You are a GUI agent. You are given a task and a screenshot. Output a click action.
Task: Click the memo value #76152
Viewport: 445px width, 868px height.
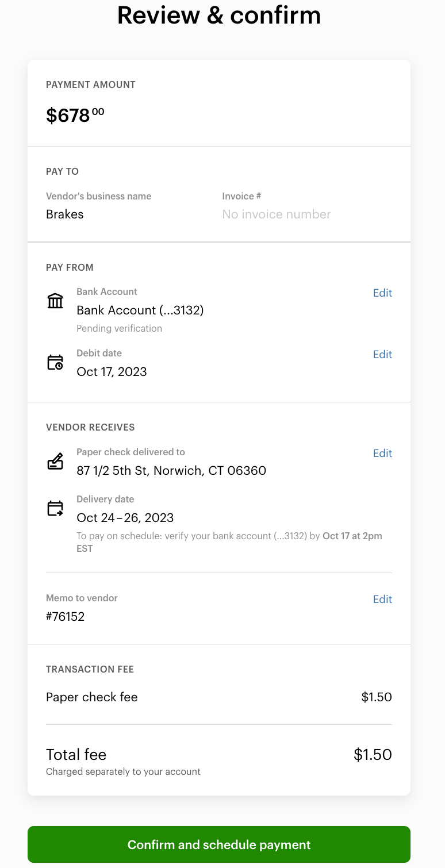click(65, 617)
